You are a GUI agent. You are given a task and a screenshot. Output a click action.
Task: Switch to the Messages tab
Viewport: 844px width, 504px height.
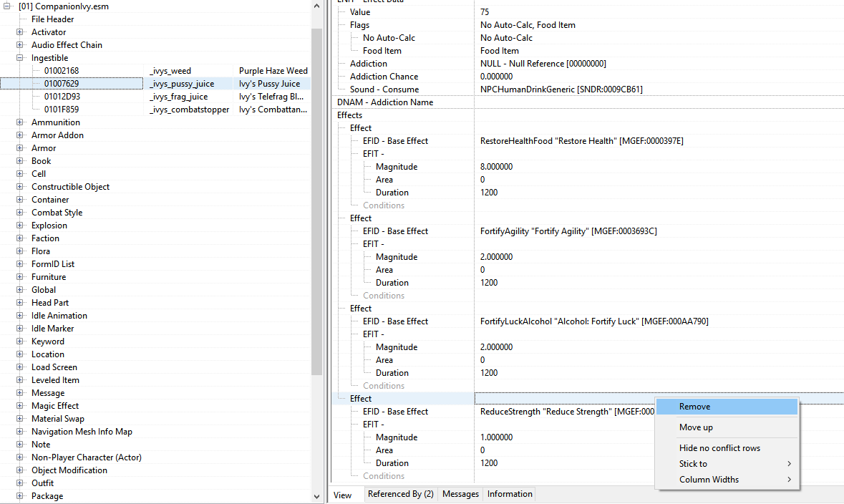click(x=460, y=494)
